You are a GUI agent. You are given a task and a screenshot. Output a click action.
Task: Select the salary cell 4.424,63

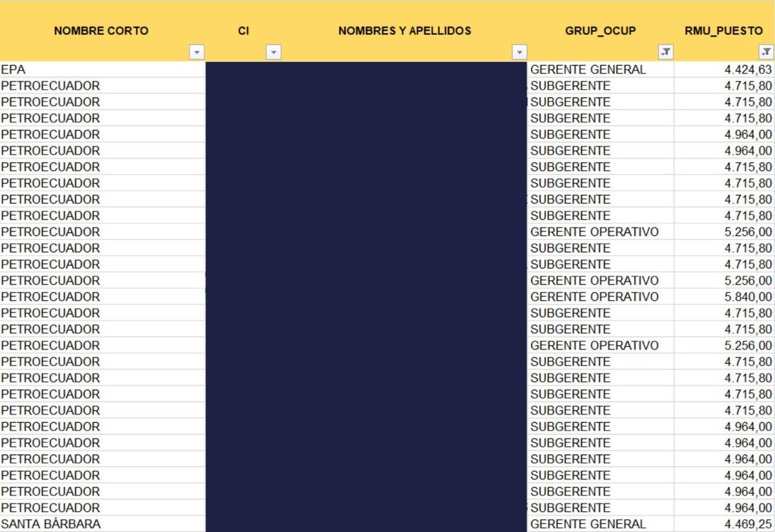pos(725,70)
